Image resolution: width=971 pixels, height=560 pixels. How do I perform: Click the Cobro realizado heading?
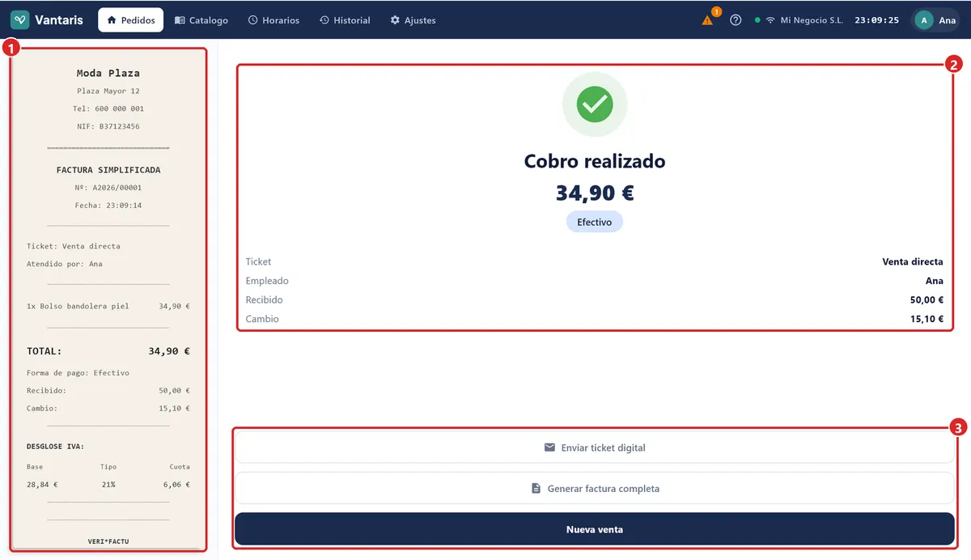pos(595,161)
